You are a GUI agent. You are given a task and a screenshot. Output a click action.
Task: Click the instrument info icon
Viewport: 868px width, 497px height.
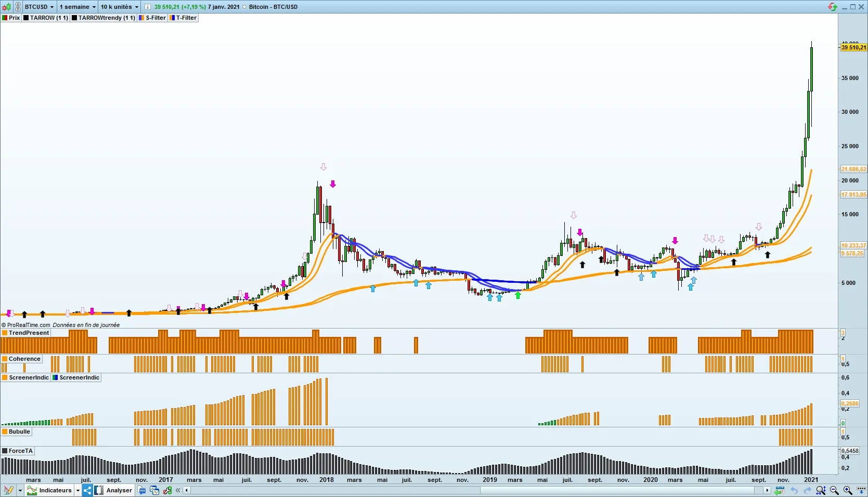[x=148, y=7]
